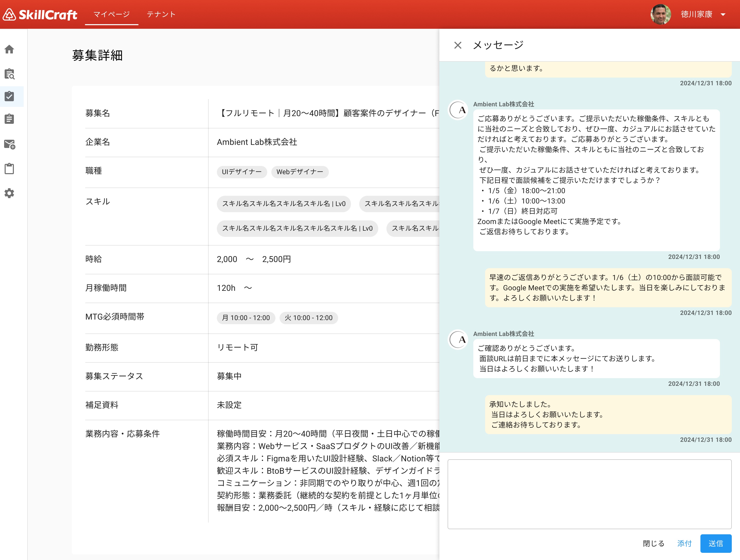Close the message panel with X
This screenshot has height=560, width=740.
pos(458,45)
